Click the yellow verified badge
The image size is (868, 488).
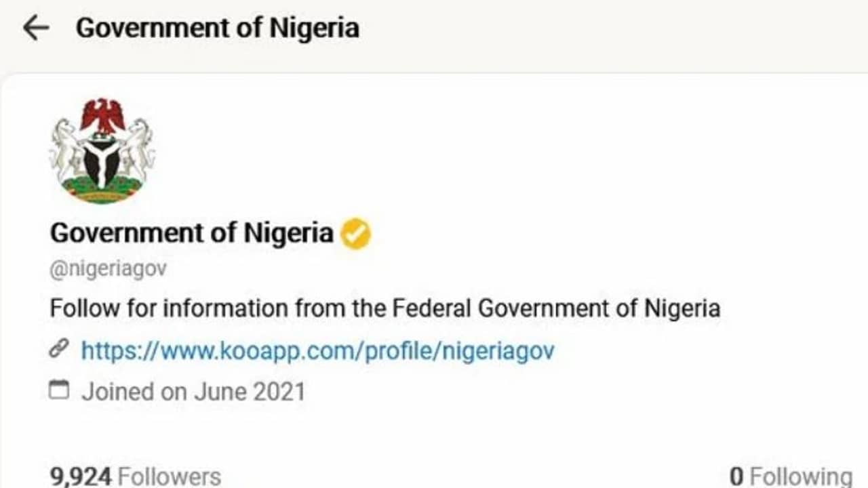[355, 234]
